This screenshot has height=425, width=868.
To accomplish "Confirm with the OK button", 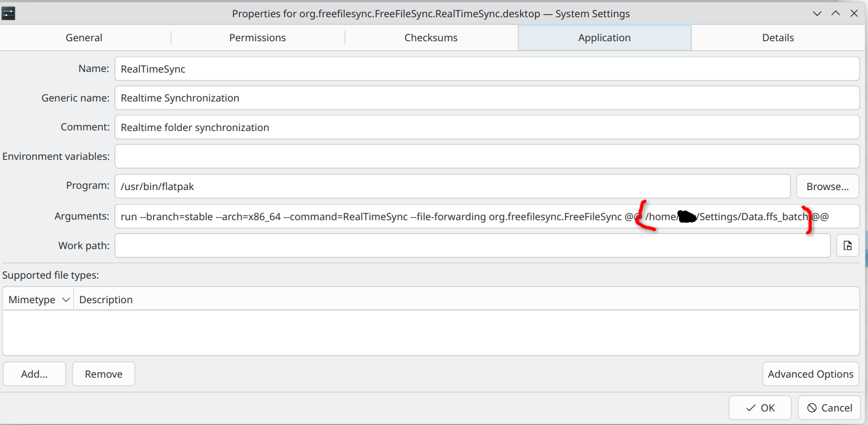I will [x=760, y=408].
